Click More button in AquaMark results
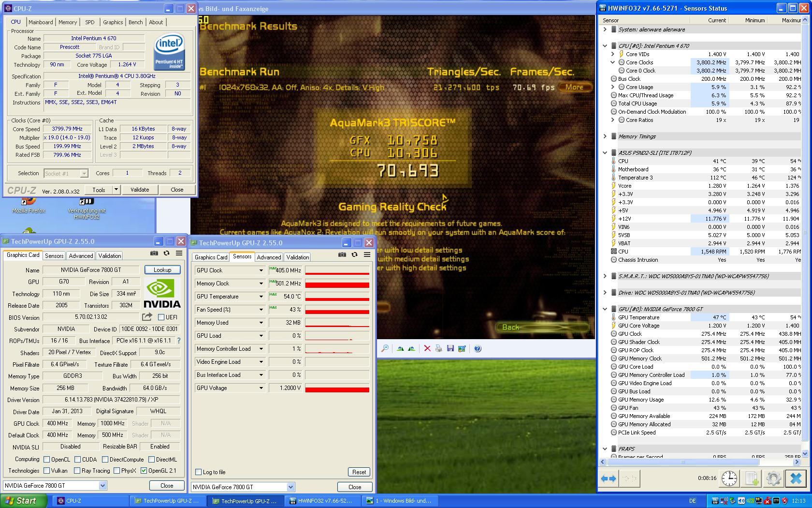The width and height of the screenshot is (812, 508). point(574,87)
